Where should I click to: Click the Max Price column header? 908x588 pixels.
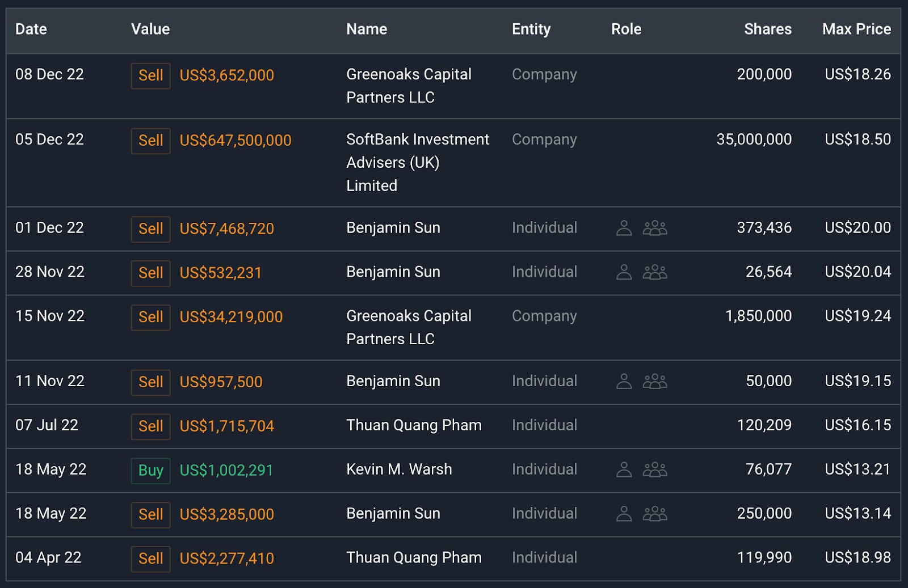pyautogui.click(x=857, y=29)
